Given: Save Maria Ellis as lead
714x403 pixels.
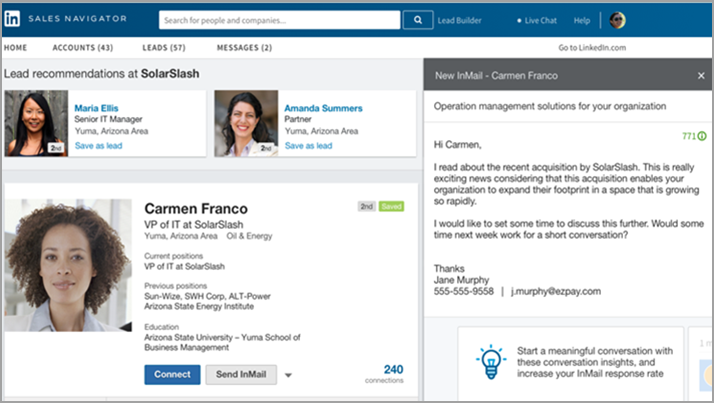Looking at the screenshot, I should (97, 145).
